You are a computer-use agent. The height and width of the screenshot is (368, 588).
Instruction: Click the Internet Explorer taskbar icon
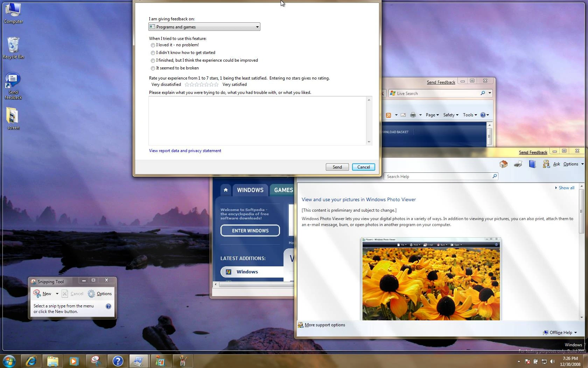[x=31, y=361]
